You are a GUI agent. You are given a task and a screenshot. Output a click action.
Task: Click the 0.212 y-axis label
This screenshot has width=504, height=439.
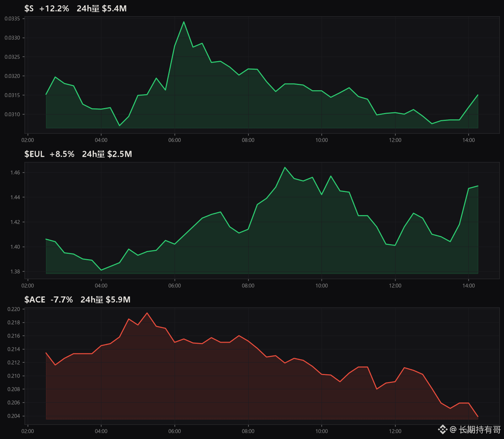[x=14, y=363]
